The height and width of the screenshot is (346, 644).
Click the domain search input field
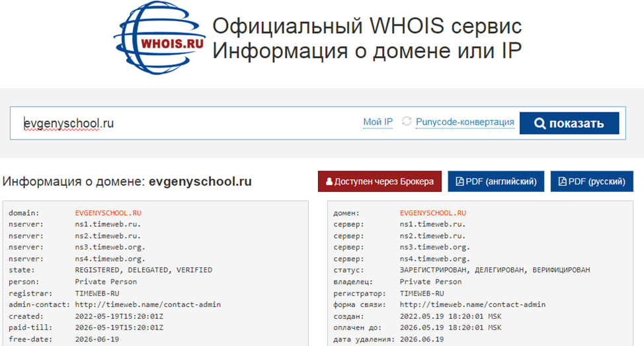[185, 123]
